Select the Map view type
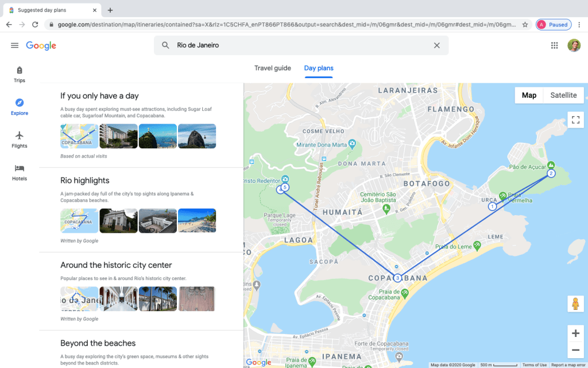This screenshot has width=588, height=368. click(x=529, y=95)
